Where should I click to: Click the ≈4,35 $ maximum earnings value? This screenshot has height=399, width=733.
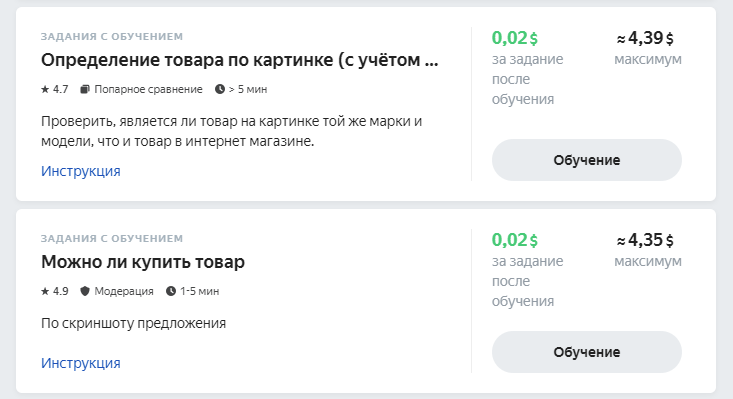click(x=645, y=240)
